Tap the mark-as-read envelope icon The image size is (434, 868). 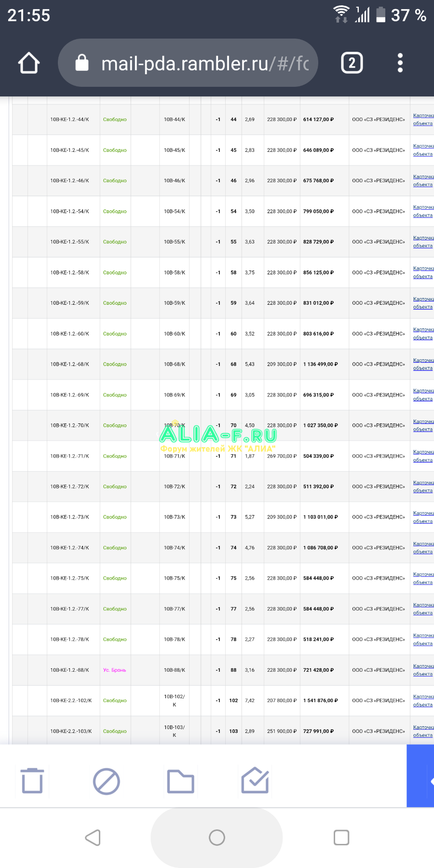tap(255, 781)
